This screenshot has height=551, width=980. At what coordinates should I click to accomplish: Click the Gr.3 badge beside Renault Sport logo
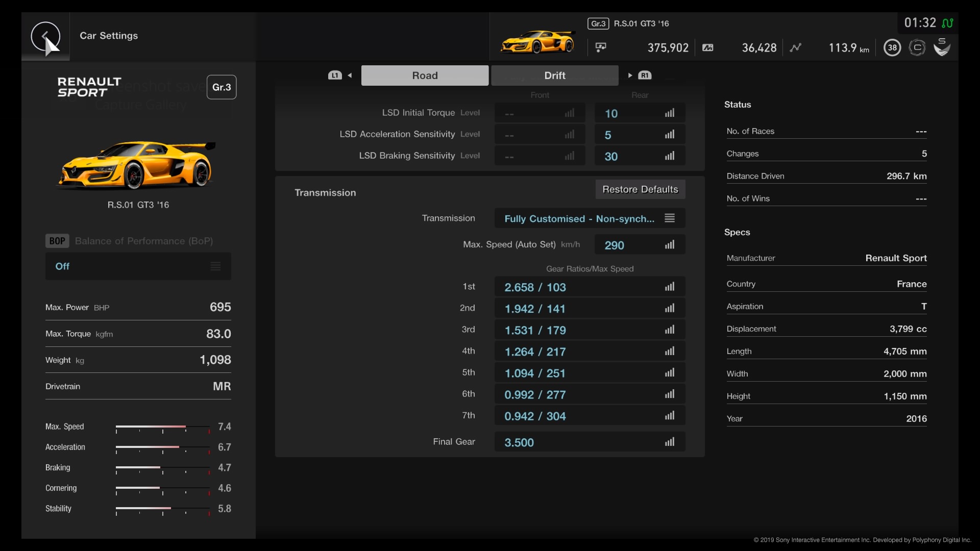[x=222, y=87]
